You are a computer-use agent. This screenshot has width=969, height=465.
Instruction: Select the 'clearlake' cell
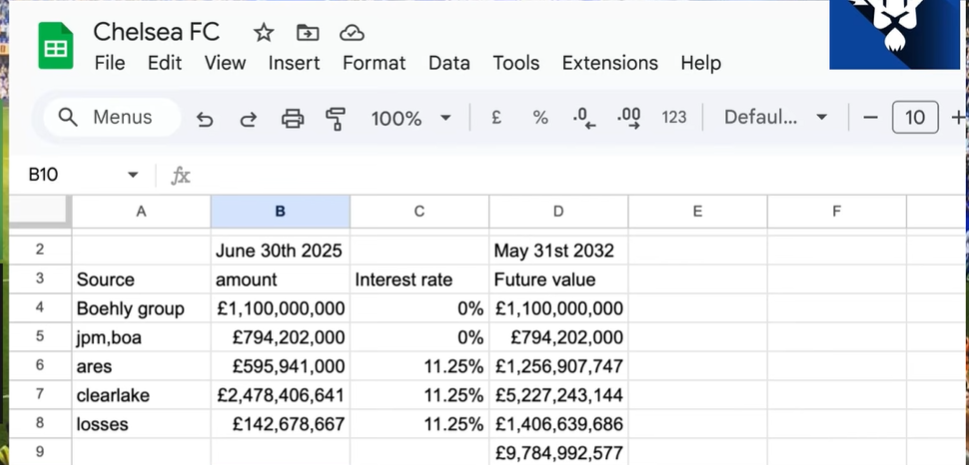[x=141, y=395]
